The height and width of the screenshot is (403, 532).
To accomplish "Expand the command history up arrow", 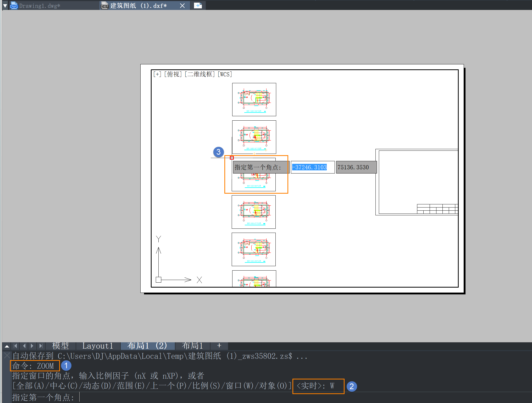I will 7,346.
